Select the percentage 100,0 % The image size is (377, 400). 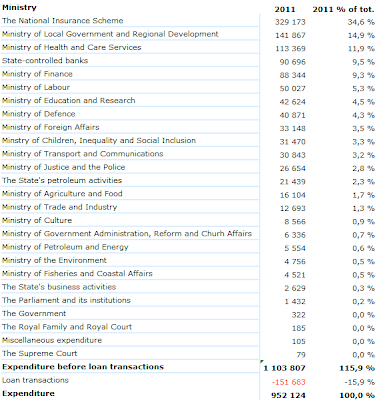[357, 396]
